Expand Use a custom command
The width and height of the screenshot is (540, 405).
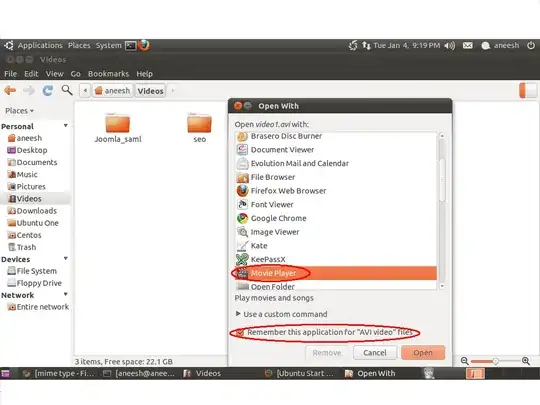tap(281, 314)
